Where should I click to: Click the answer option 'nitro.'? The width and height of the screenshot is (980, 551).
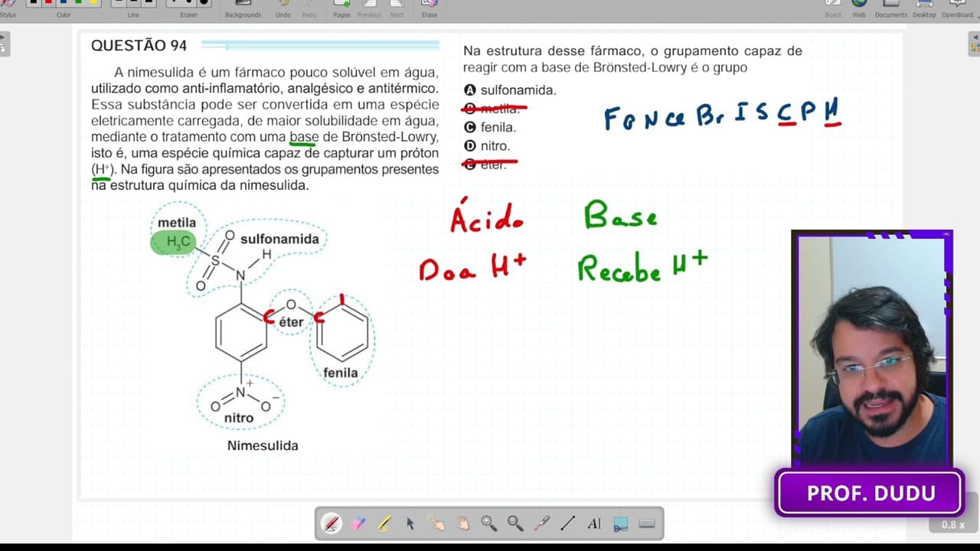click(487, 145)
